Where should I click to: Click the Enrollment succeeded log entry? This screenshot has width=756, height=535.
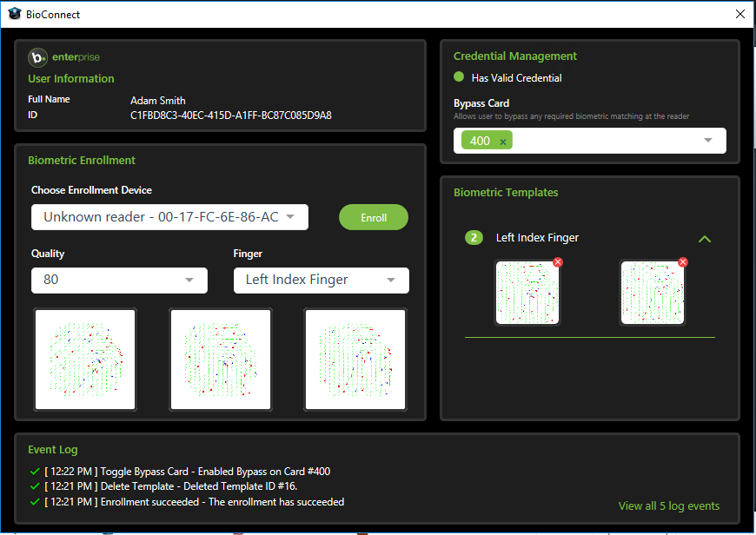click(195, 502)
